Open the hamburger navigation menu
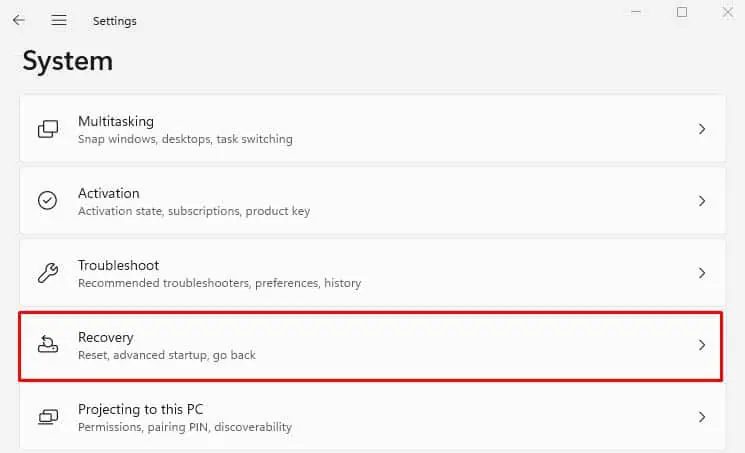745x453 pixels. pyautogui.click(x=59, y=20)
